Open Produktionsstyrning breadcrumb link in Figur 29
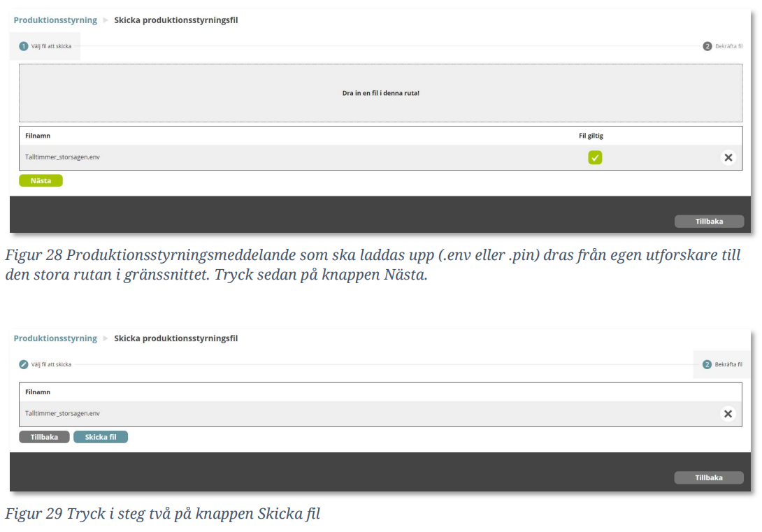Viewport: 762px width, 532px height. point(55,338)
